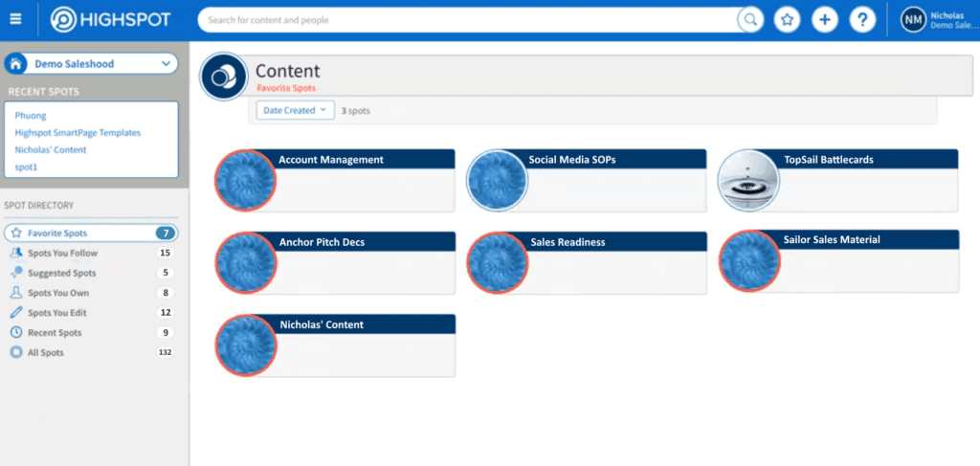Click the Suggested Spots icon
Screen dimensions: 980x466
coord(16,273)
